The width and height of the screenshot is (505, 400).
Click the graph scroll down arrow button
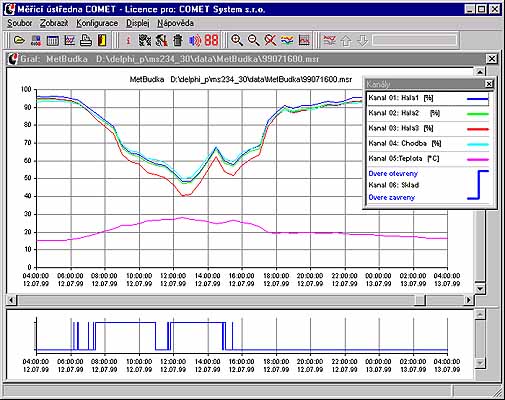point(480,288)
